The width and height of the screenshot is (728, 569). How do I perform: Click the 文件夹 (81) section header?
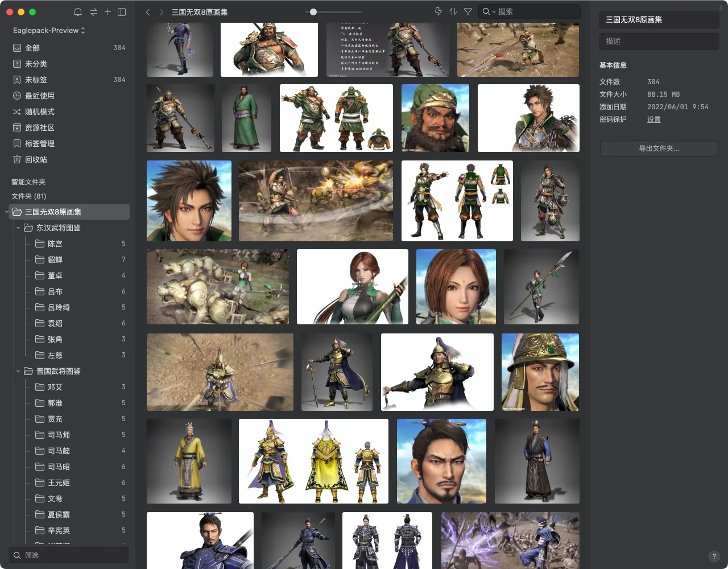29,196
